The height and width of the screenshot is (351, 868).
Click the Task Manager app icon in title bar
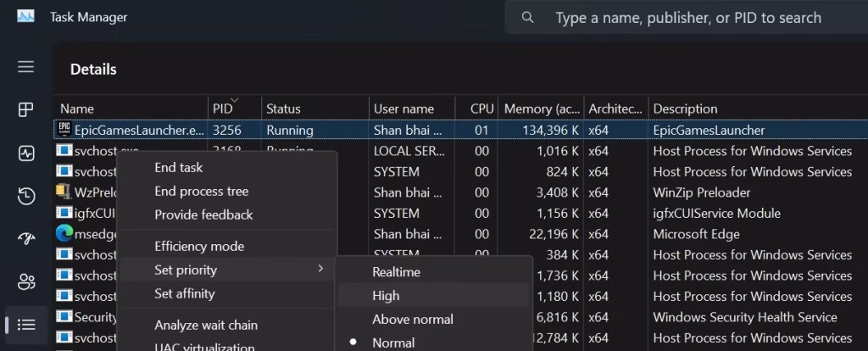tap(25, 17)
